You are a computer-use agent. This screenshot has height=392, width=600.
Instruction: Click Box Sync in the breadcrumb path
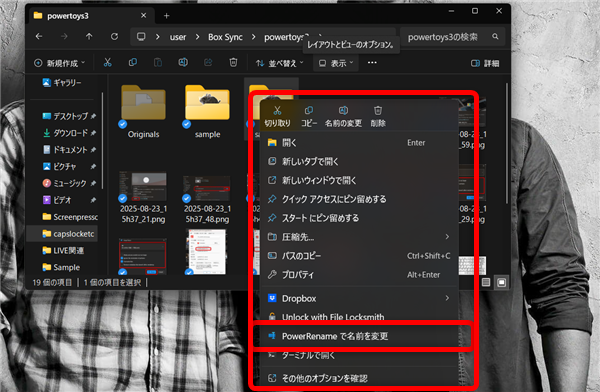[x=225, y=37]
